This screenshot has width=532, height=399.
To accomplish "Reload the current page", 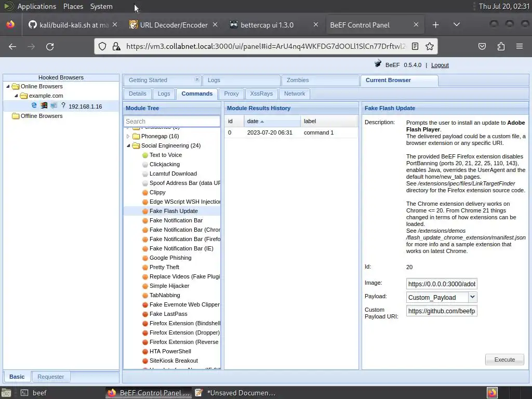I will (50, 46).
